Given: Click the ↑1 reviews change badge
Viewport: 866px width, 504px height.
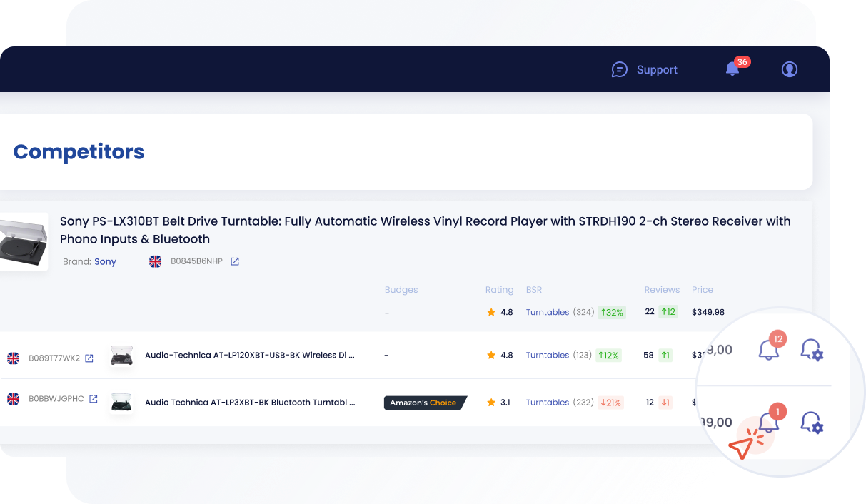Looking at the screenshot, I should [x=665, y=355].
